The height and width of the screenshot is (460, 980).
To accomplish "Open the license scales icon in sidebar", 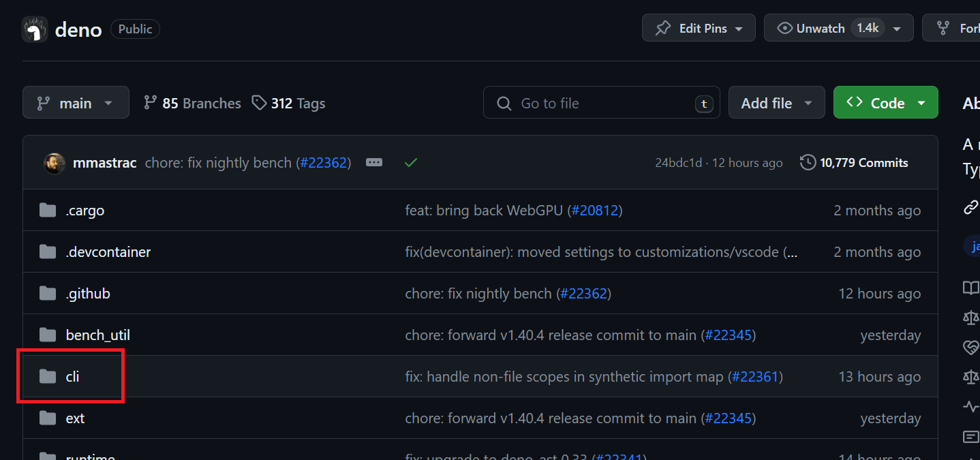I will coord(970,318).
